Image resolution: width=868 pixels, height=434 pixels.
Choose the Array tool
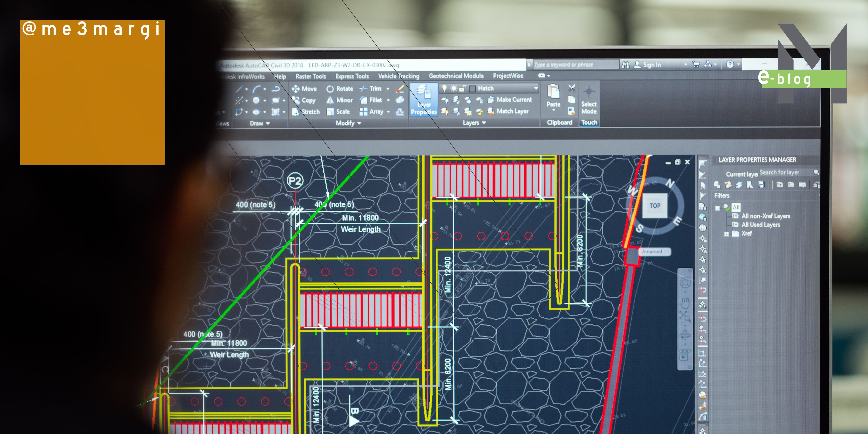coord(371,111)
